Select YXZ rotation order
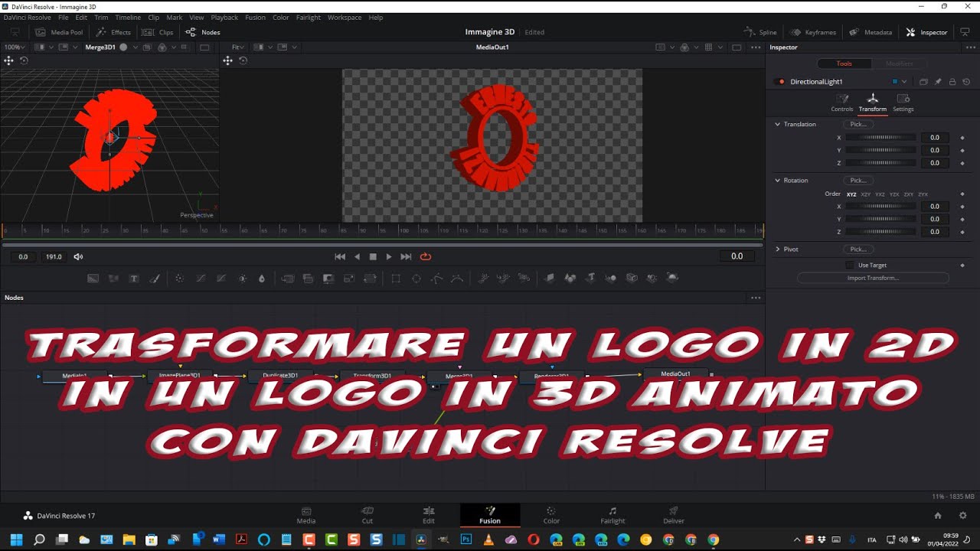Image resolution: width=980 pixels, height=551 pixels. click(880, 194)
